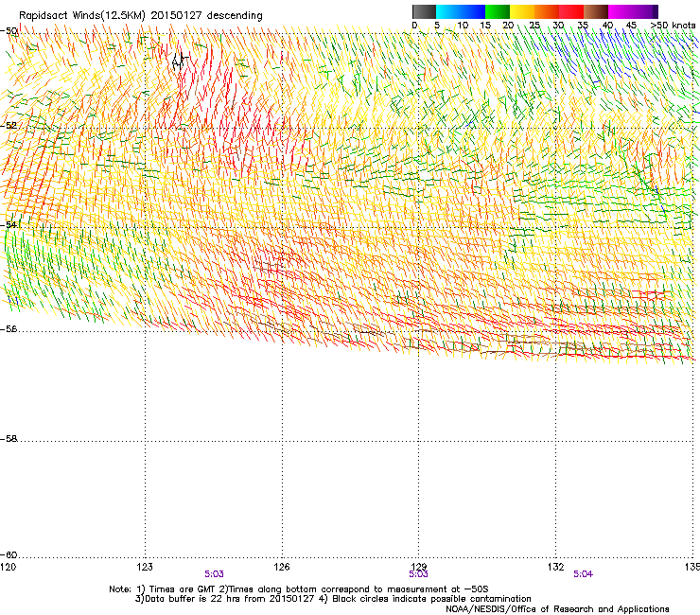Click the chart title 'Rapidscat Winds(12.5KM)'
The height and width of the screenshot is (615, 700).
point(82,15)
